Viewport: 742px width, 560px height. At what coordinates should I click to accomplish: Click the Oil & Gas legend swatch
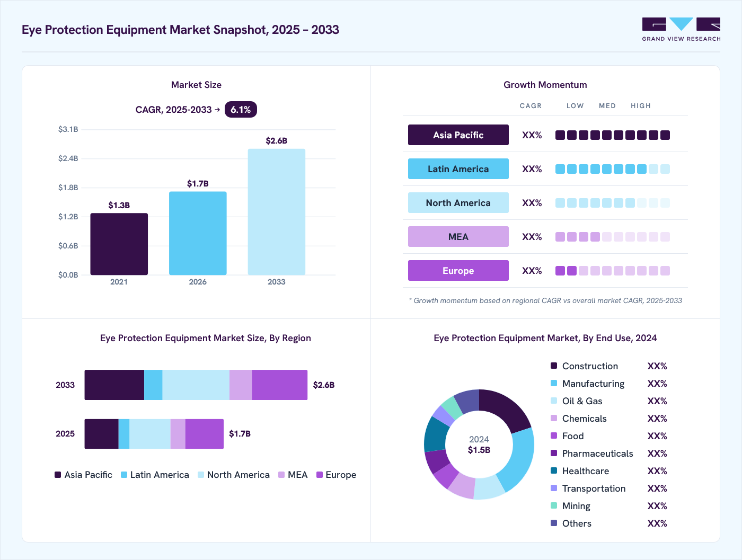click(x=554, y=401)
